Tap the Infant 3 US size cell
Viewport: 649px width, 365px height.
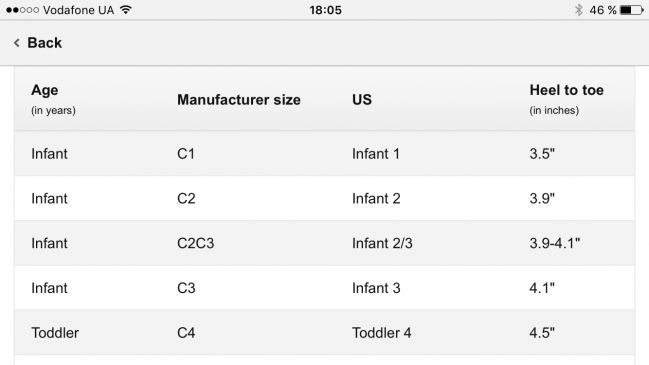click(x=376, y=288)
